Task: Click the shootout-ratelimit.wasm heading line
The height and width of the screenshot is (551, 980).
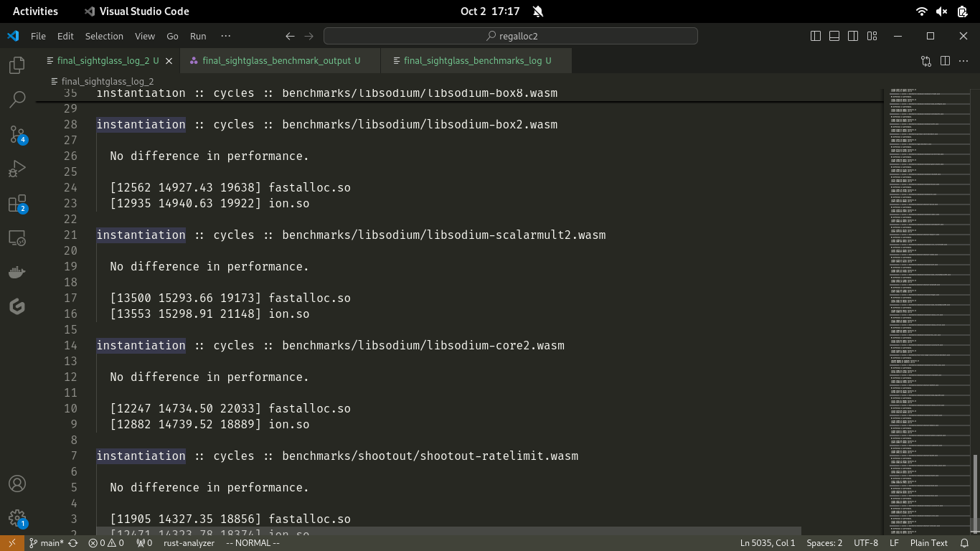Action: click(x=337, y=456)
